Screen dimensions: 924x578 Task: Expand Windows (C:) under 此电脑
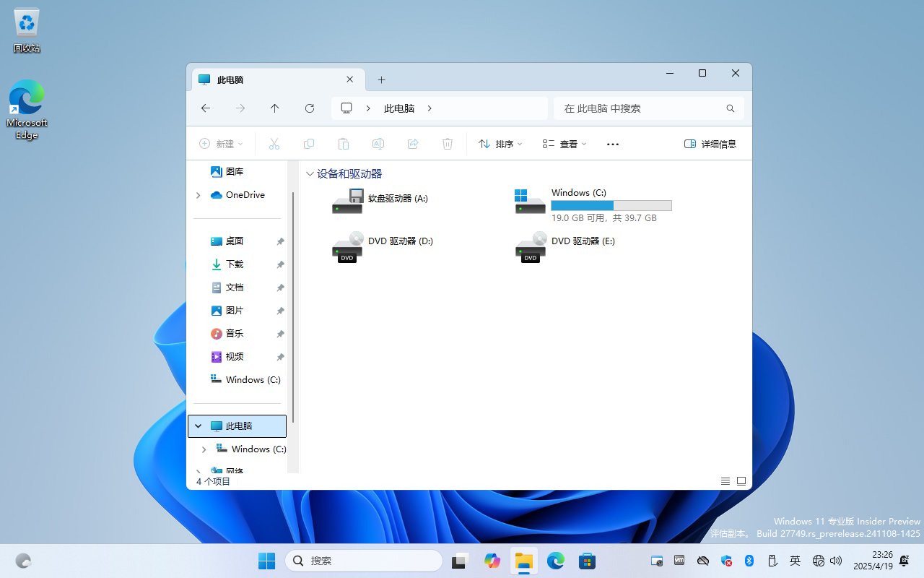204,449
